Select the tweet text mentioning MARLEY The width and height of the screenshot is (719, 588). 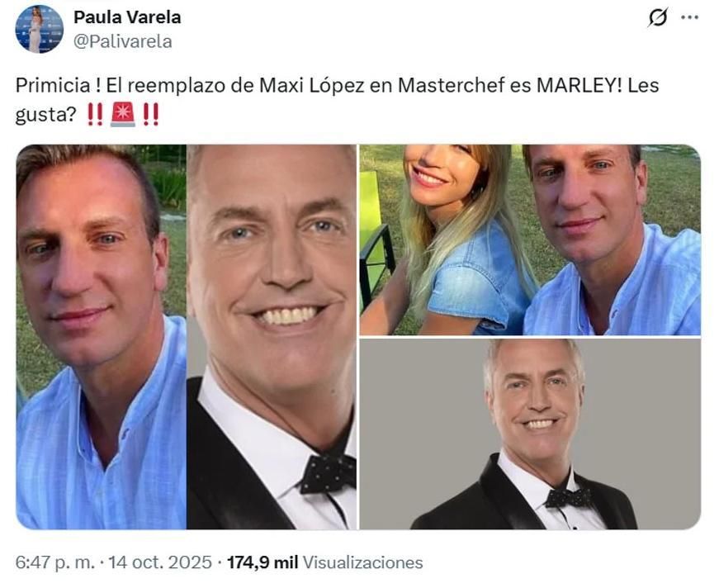337,100
